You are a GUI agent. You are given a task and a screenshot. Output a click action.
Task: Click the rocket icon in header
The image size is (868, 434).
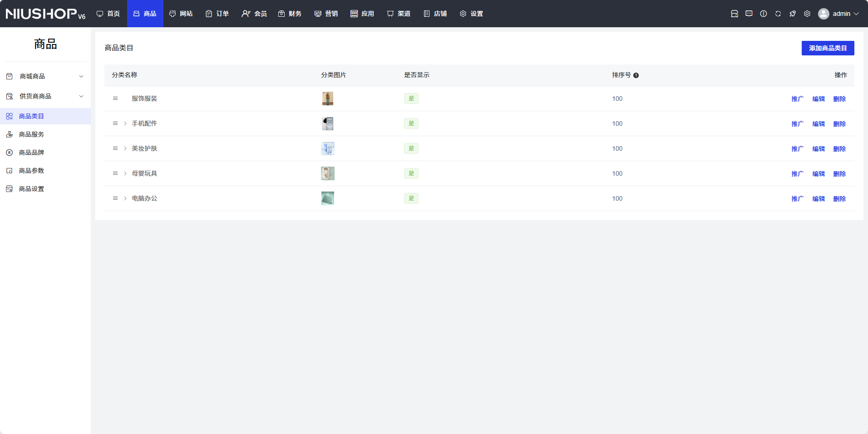(x=792, y=14)
